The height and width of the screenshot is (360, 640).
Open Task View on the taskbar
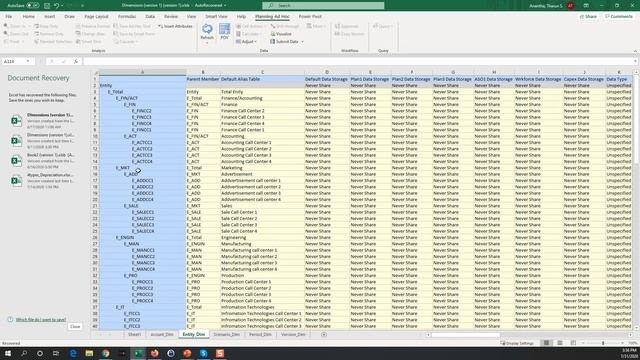coord(56,353)
